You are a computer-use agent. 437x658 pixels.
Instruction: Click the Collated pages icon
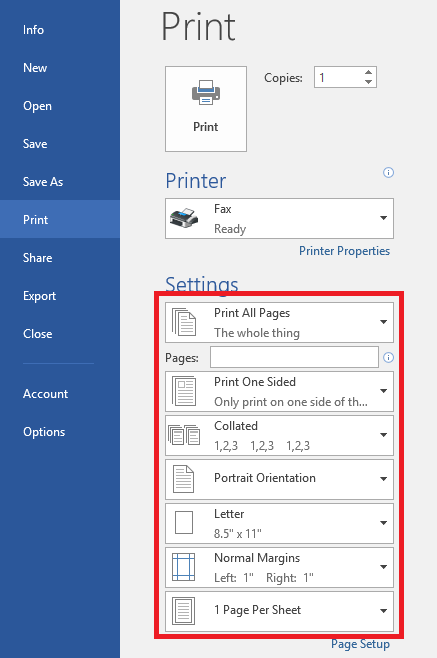[184, 435]
